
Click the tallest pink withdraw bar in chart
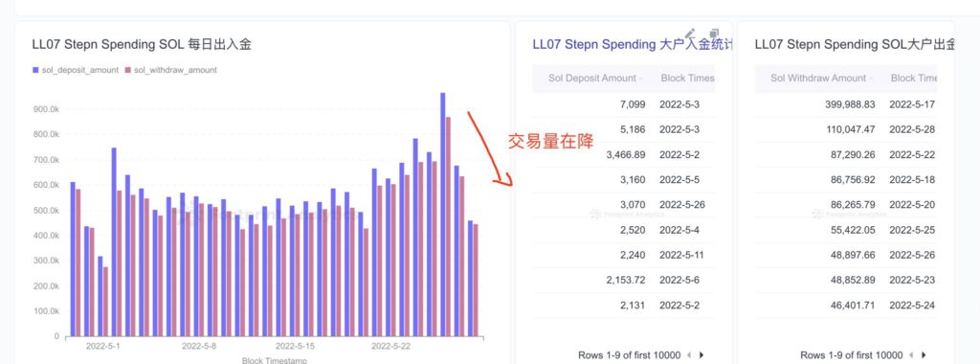pos(448,226)
